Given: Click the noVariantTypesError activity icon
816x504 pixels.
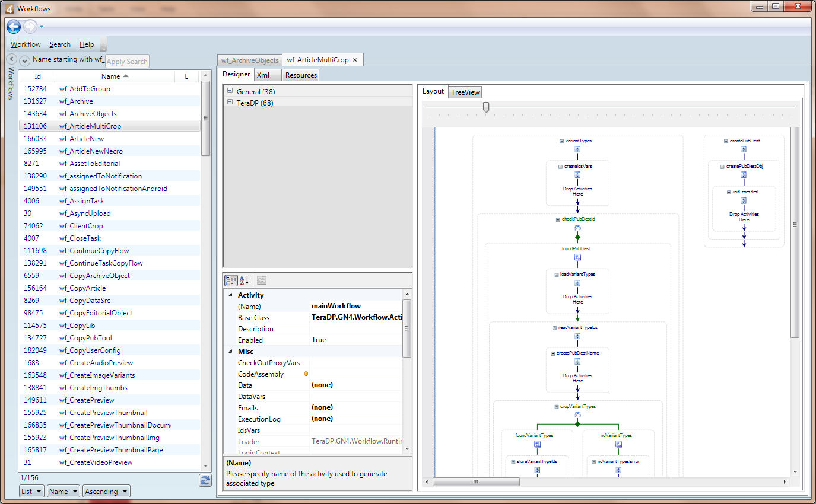Looking at the screenshot, I should tap(618, 470).
